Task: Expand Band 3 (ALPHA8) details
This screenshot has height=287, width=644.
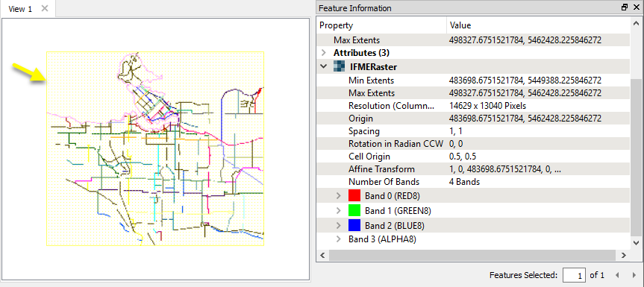Action: point(339,239)
